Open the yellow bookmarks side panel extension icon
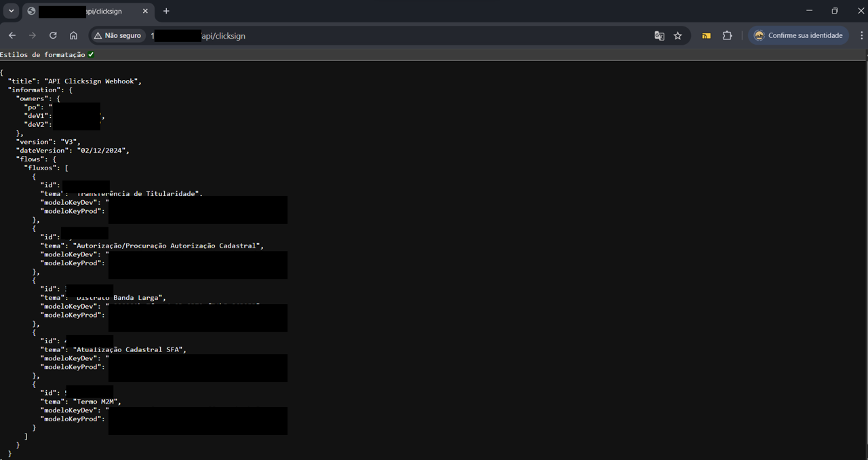868x460 pixels. point(706,35)
